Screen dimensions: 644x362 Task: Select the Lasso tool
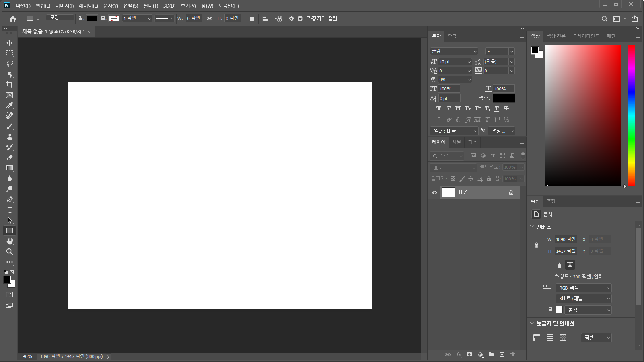pos(10,63)
